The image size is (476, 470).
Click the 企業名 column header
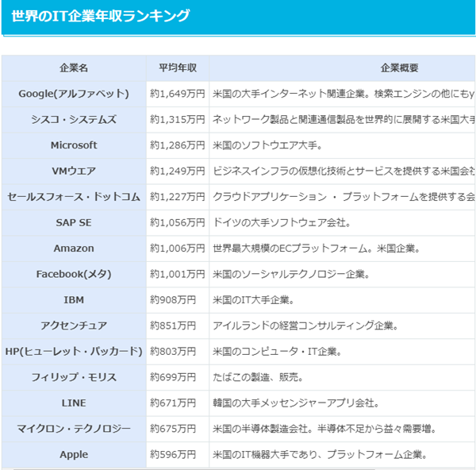74,68
